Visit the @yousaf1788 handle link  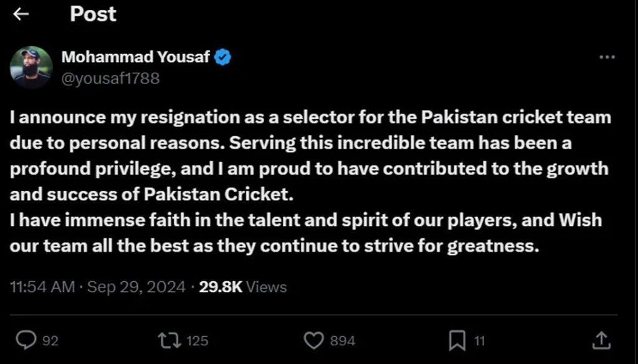(x=110, y=78)
